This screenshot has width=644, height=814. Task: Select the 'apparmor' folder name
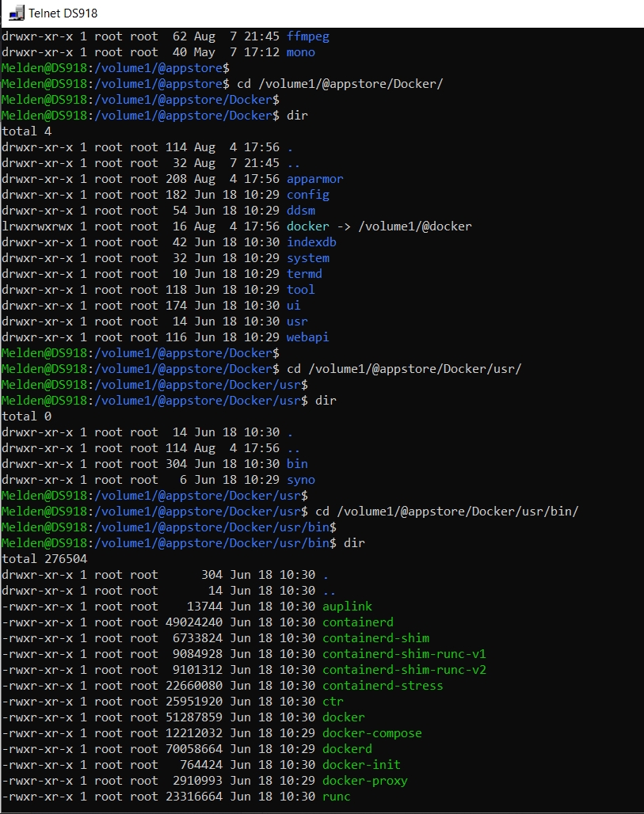[314, 179]
